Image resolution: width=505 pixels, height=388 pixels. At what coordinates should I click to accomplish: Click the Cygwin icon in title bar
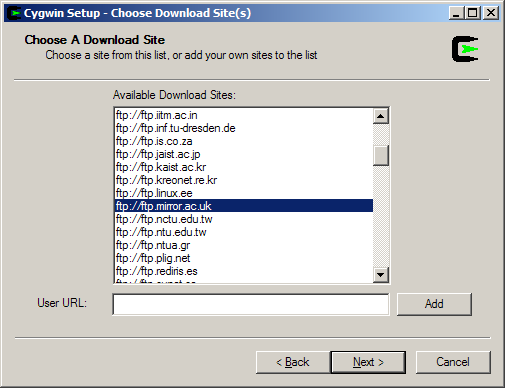click(15, 13)
